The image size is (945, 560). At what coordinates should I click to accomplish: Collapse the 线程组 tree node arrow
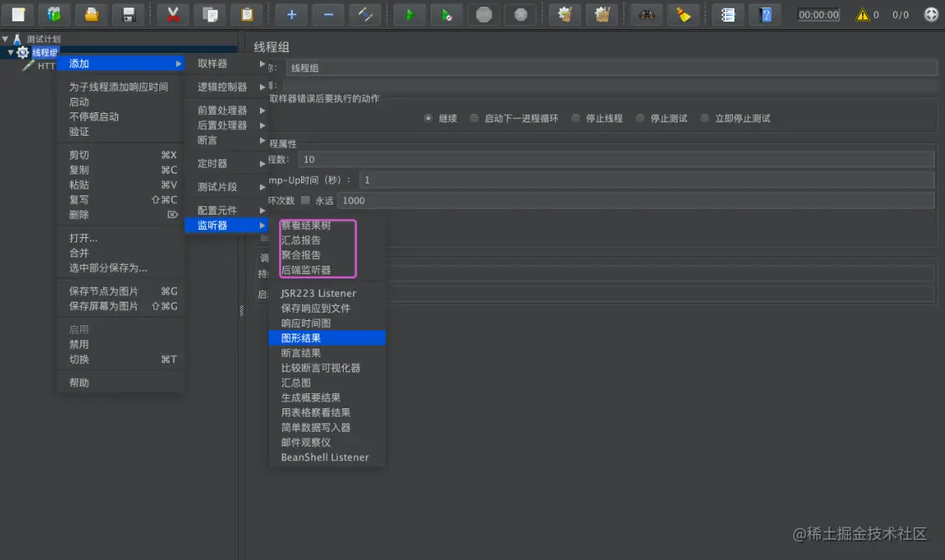(10, 53)
